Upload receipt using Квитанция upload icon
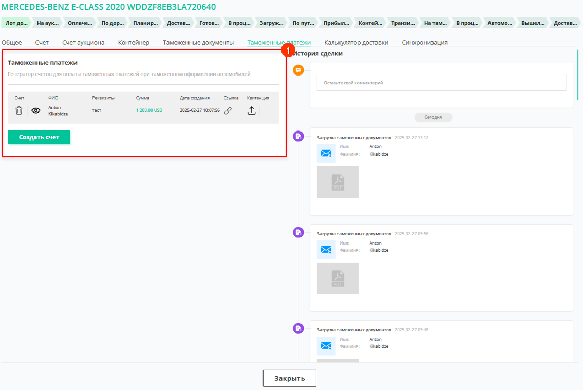Screen dimensions: 583x392 coord(252,110)
